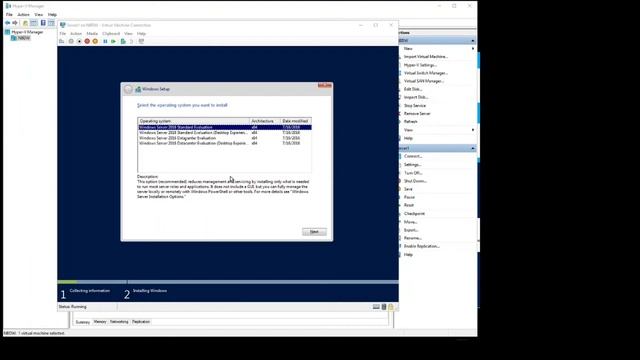
Task: Switch to the Memory tab
Action: (100, 322)
